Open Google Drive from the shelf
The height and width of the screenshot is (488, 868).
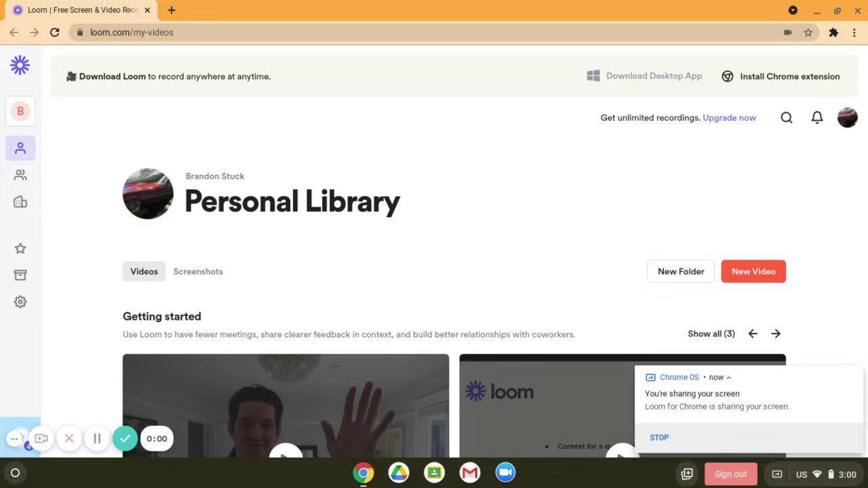click(399, 473)
